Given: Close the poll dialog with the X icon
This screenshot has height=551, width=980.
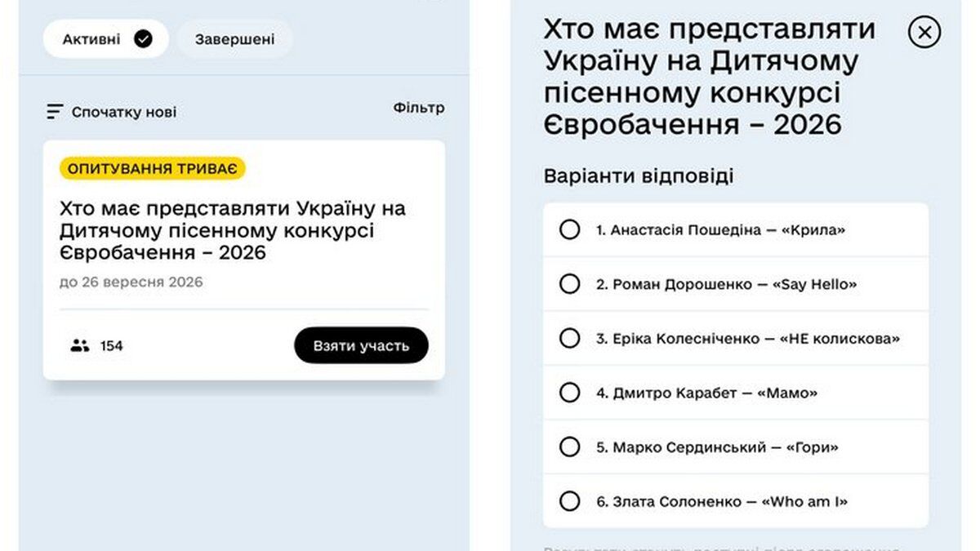Looking at the screenshot, I should tap(924, 32).
